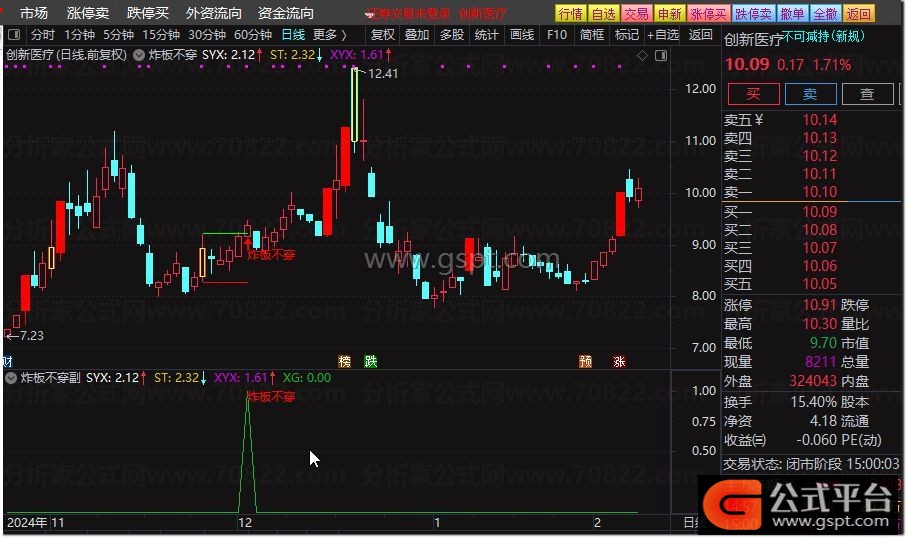Click the 买三 price 10.07
Viewport: 908px width, 538px height.
(x=819, y=248)
